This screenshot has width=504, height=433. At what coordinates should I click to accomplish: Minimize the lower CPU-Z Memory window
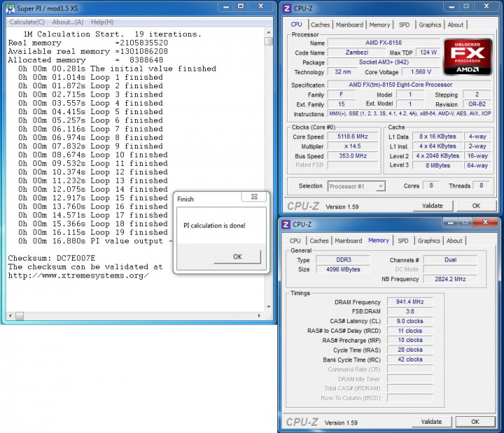[x=451, y=223]
